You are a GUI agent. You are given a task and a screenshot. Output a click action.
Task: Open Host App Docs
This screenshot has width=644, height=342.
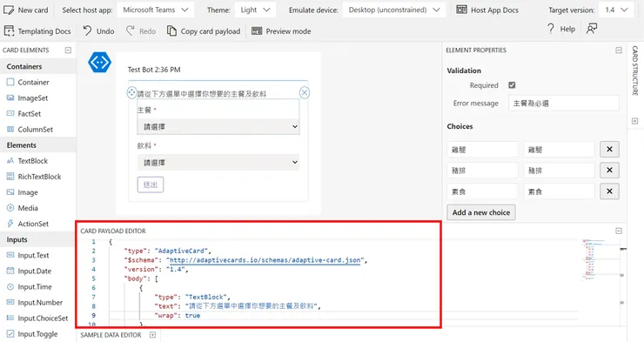pyautogui.click(x=487, y=10)
